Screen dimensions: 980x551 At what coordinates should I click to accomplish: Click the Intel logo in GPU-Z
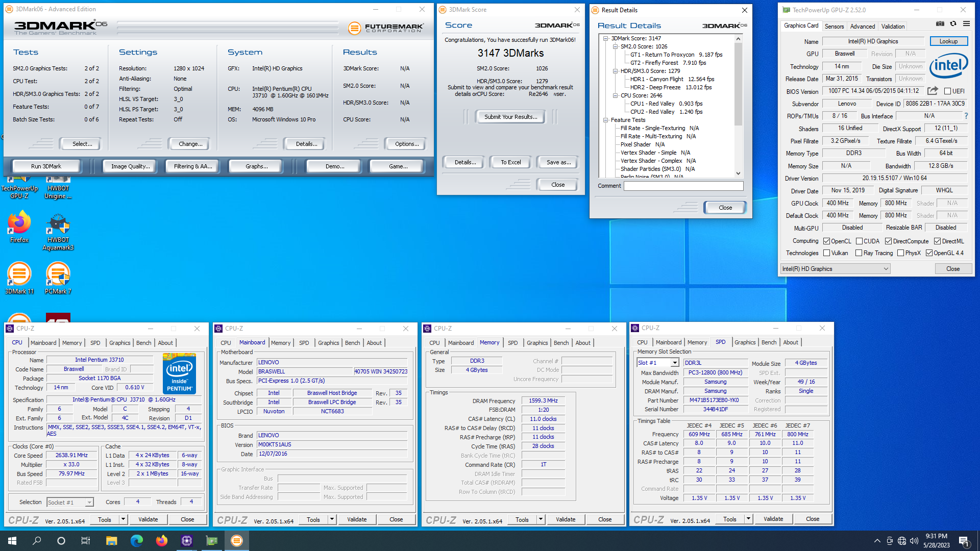(x=948, y=66)
